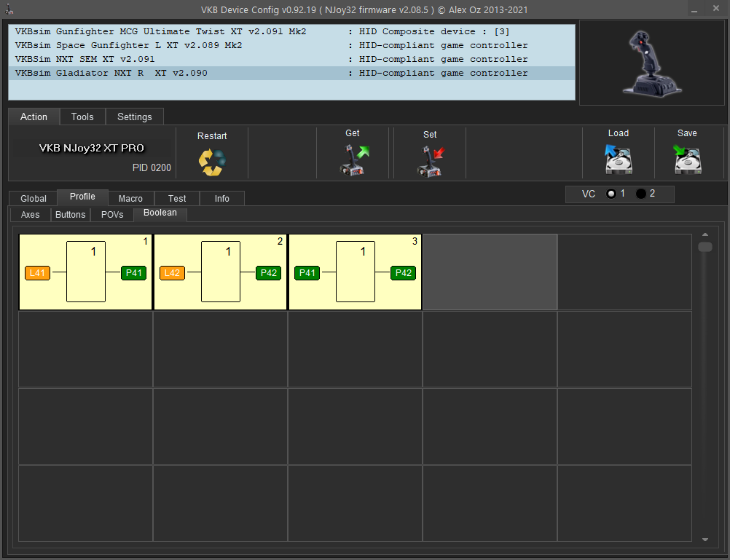Open the Action tab
This screenshot has width=730, height=560.
coord(34,117)
